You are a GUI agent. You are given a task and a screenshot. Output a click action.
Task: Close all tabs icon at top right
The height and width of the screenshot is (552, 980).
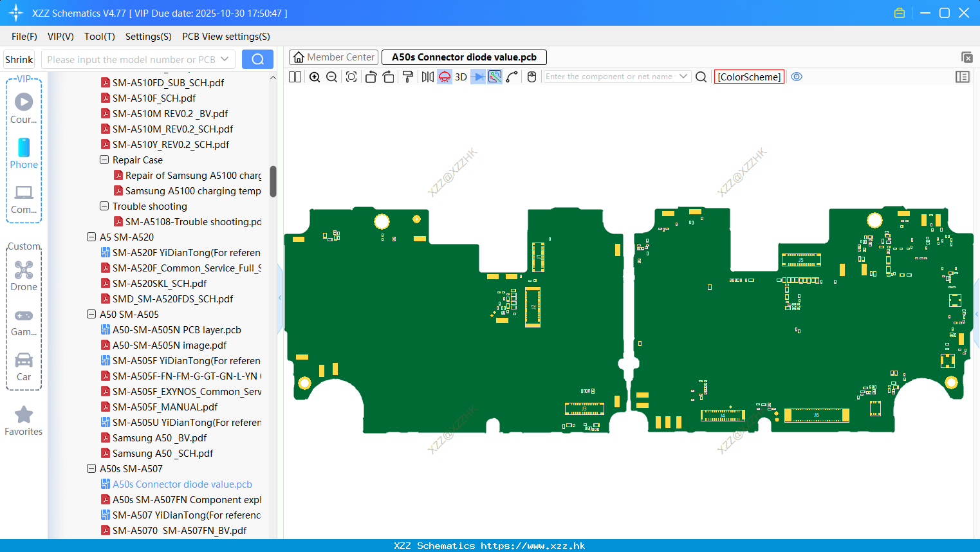(x=966, y=57)
